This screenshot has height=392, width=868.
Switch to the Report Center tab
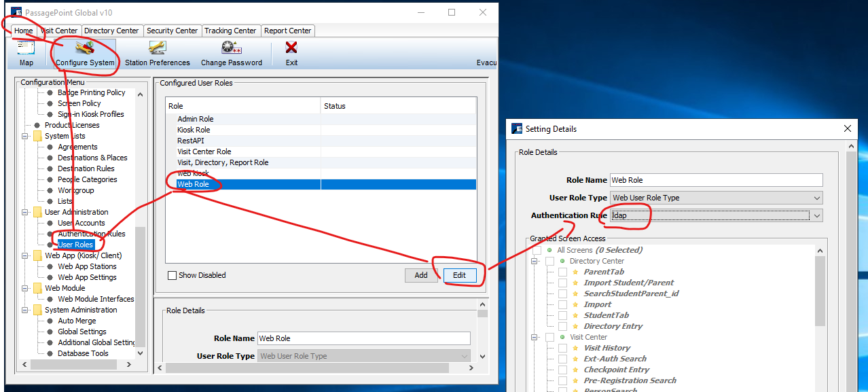[x=287, y=31]
